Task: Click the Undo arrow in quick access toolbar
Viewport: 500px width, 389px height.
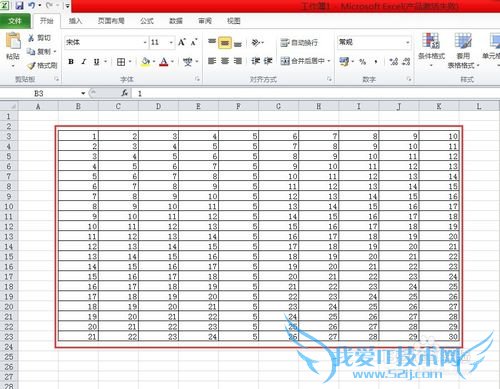Action: coord(32,5)
